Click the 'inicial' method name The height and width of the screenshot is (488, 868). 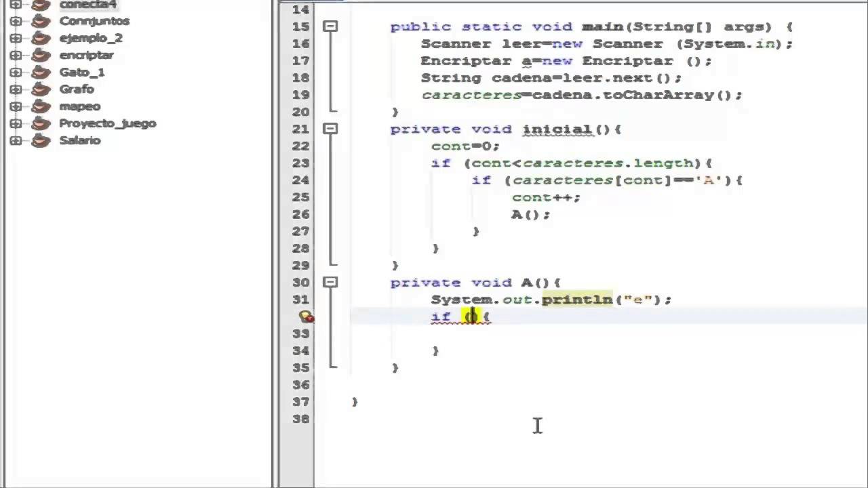(557, 129)
